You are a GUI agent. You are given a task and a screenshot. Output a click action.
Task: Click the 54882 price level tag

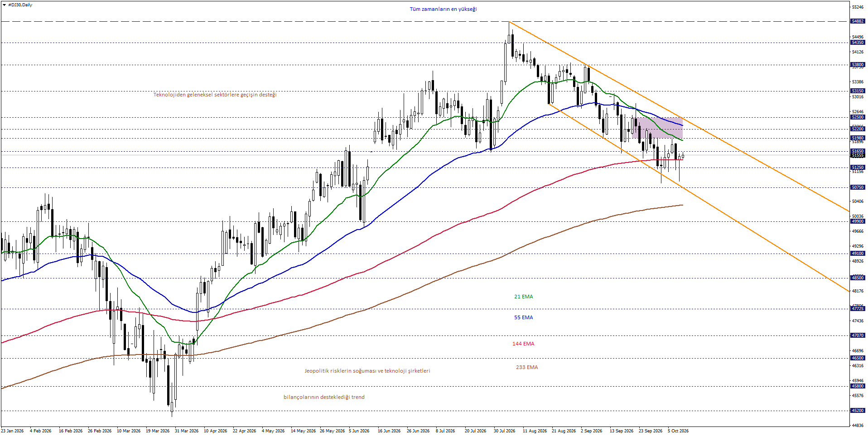pyautogui.click(x=858, y=21)
